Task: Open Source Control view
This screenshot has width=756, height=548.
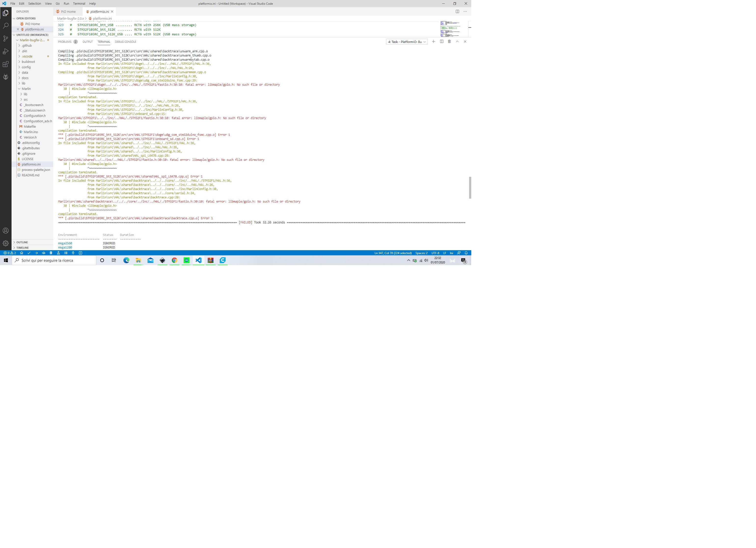Action: [x=6, y=39]
